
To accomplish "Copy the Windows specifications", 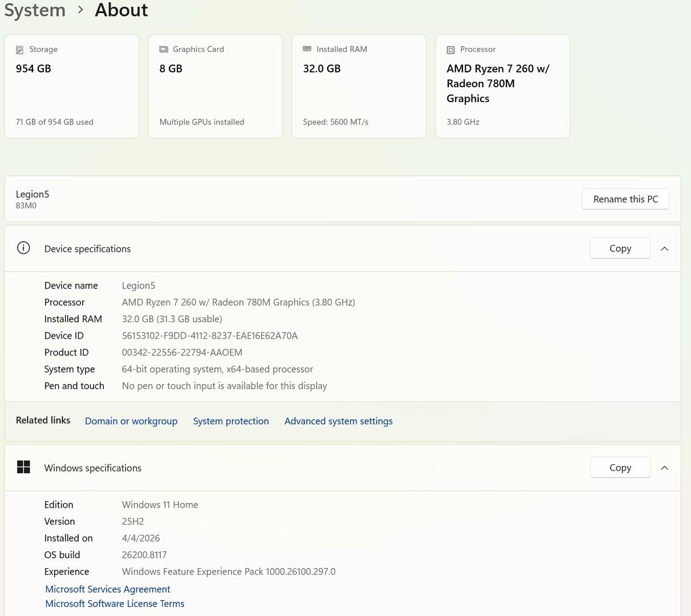I will pos(620,468).
